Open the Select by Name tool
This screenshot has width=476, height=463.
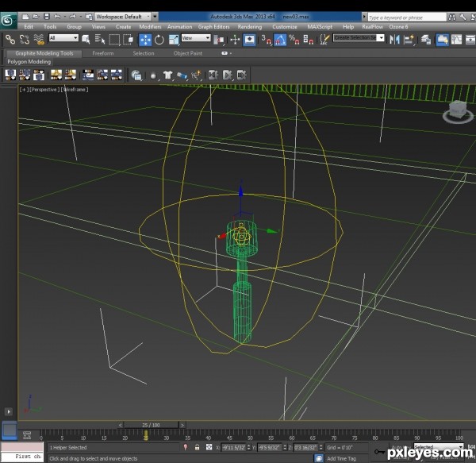click(100, 40)
